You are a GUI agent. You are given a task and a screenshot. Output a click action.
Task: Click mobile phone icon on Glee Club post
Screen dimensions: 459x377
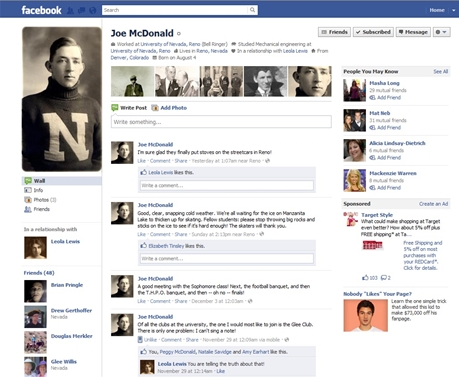[140, 340]
